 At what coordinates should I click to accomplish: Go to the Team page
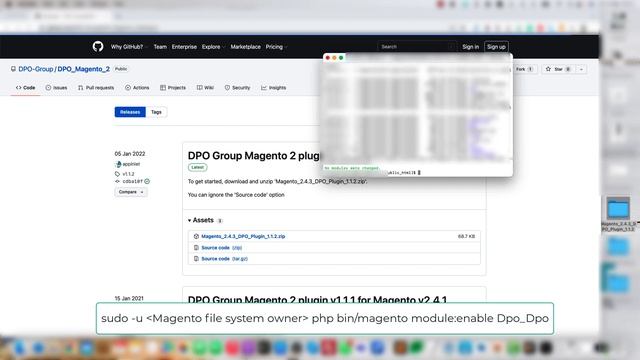160,47
